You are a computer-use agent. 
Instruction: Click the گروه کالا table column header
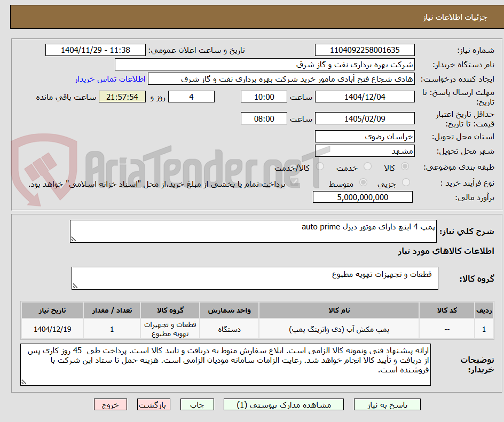[170, 310]
